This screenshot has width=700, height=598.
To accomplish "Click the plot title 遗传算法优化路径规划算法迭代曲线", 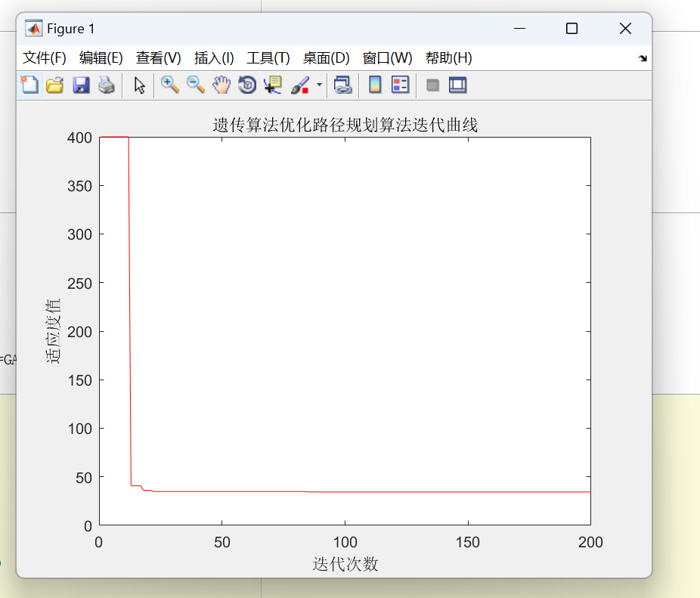I will point(345,125).
